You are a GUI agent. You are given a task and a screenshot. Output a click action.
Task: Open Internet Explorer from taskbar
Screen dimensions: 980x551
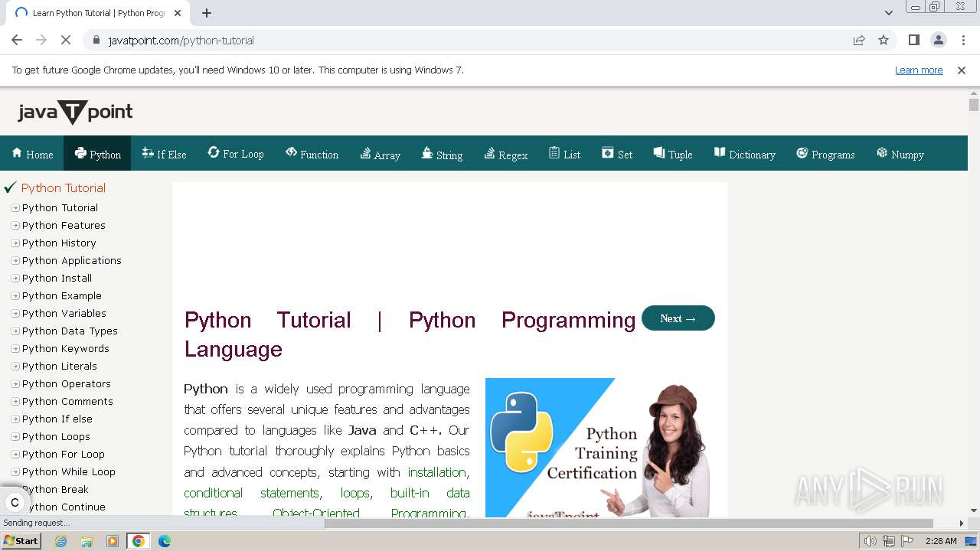(61, 541)
